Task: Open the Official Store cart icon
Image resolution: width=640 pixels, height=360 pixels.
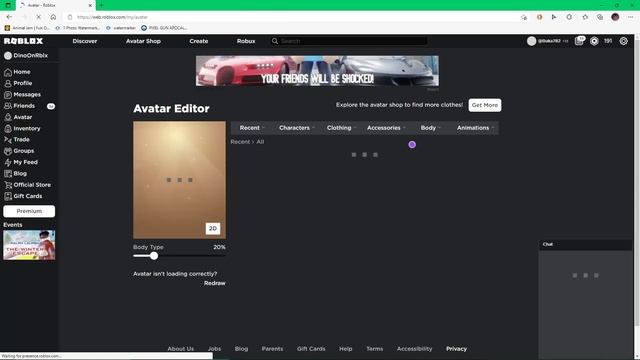Action: 8,185
